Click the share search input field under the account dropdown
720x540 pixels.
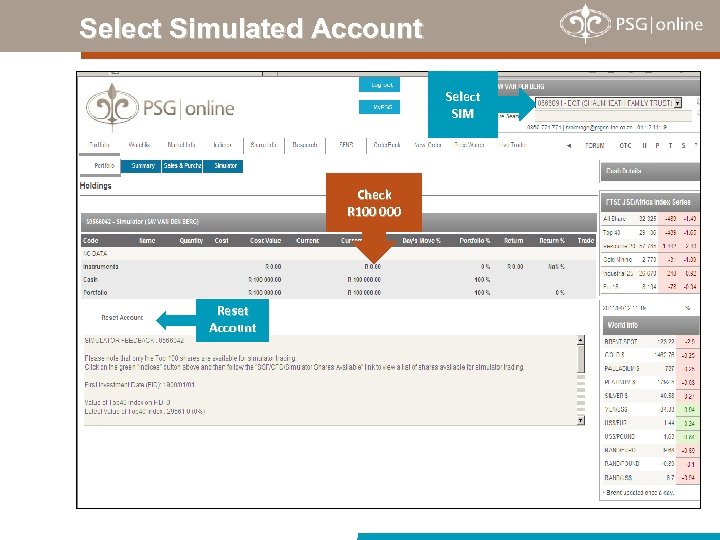(613, 116)
